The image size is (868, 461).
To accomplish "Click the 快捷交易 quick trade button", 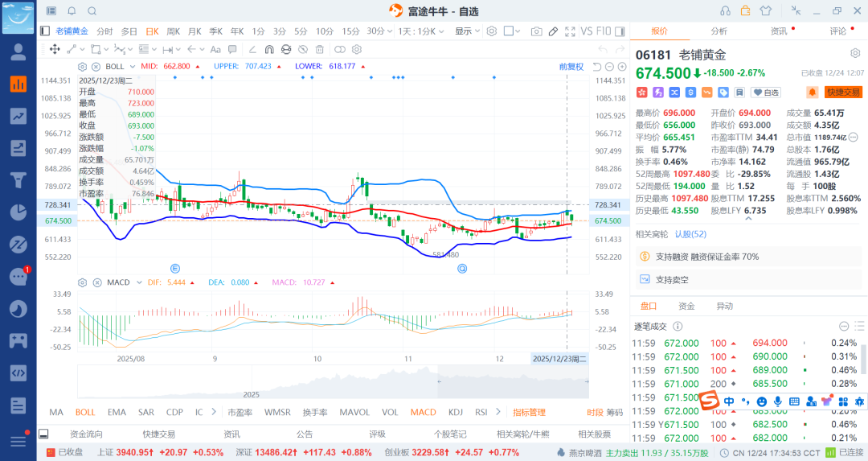I will point(843,93).
